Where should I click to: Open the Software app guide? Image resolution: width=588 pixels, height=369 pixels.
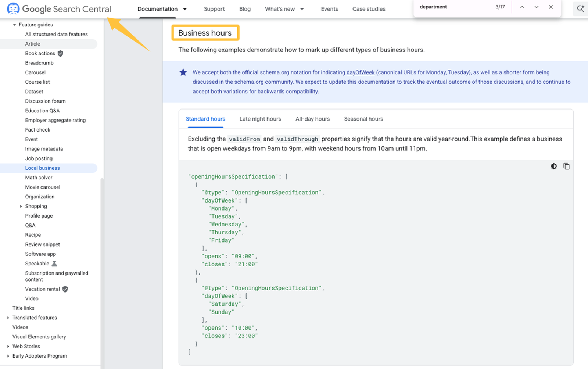click(40, 254)
